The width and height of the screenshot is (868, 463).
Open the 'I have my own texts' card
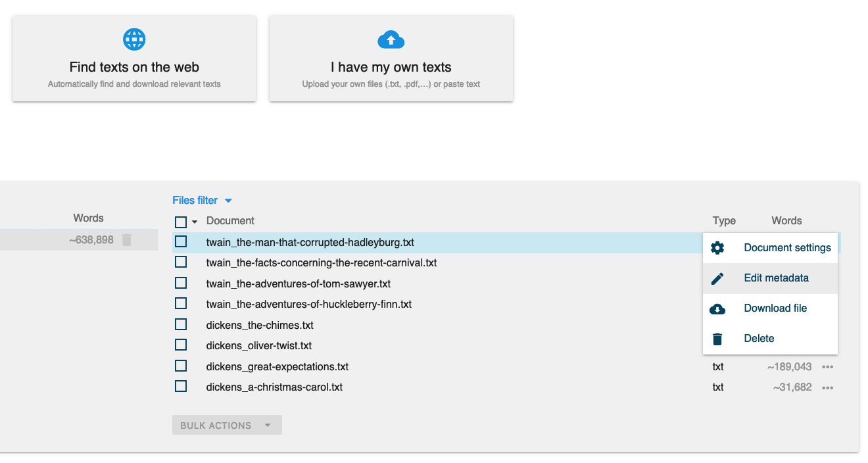click(391, 59)
